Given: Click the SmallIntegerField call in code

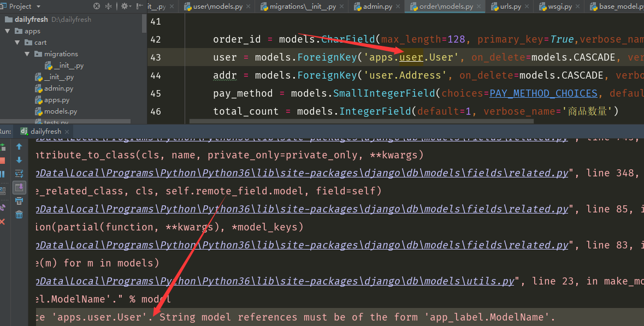Looking at the screenshot, I should point(384,93).
